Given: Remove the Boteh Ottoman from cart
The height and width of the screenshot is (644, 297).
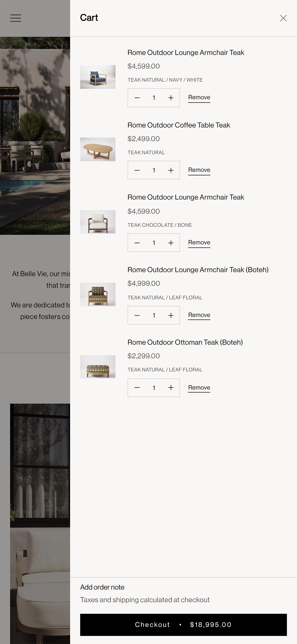Looking at the screenshot, I should (199, 388).
